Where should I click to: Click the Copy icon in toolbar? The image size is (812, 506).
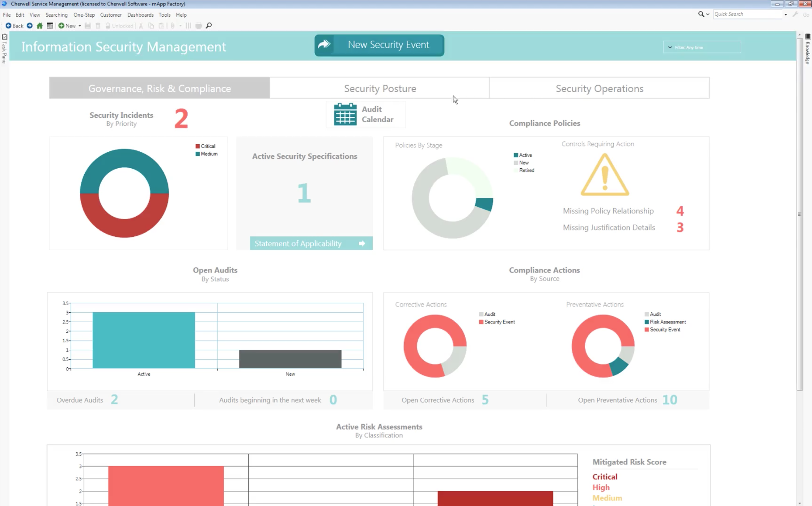[151, 26]
